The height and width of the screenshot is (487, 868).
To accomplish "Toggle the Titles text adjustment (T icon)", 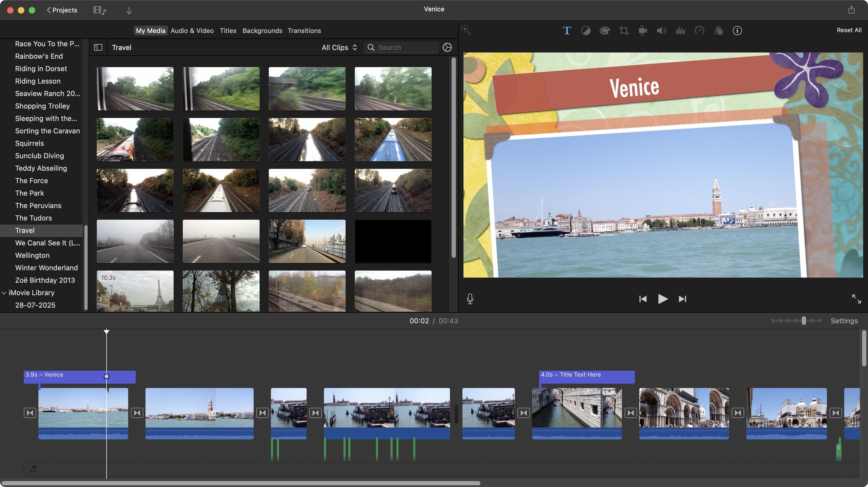I will (x=567, y=31).
